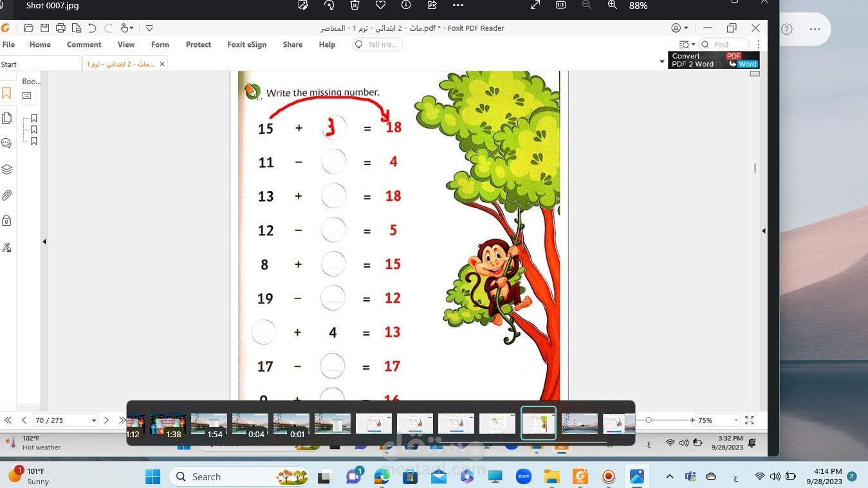Open the Attachments paperclip panel icon
The height and width of the screenshot is (488, 868).
[x=6, y=195]
